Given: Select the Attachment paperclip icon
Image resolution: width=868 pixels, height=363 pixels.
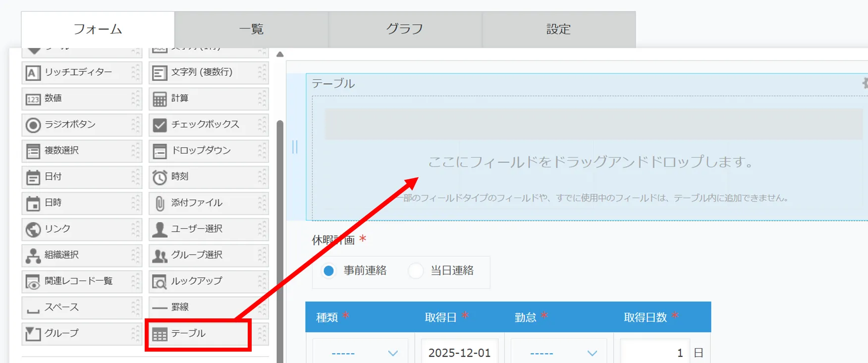Looking at the screenshot, I should click(x=160, y=204).
